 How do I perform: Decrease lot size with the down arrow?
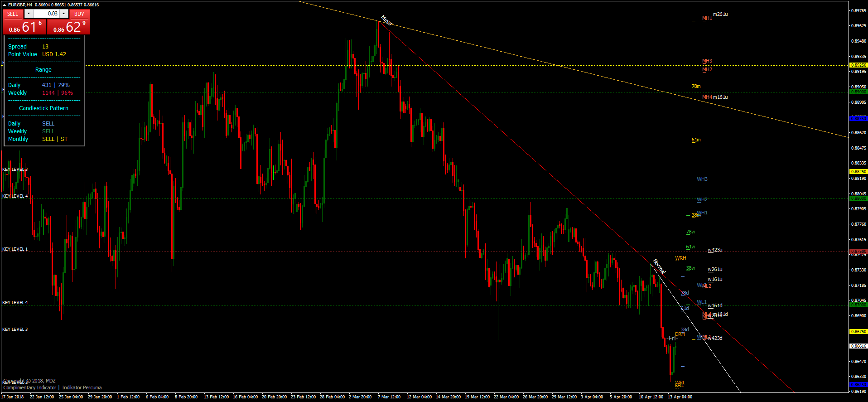[29, 14]
